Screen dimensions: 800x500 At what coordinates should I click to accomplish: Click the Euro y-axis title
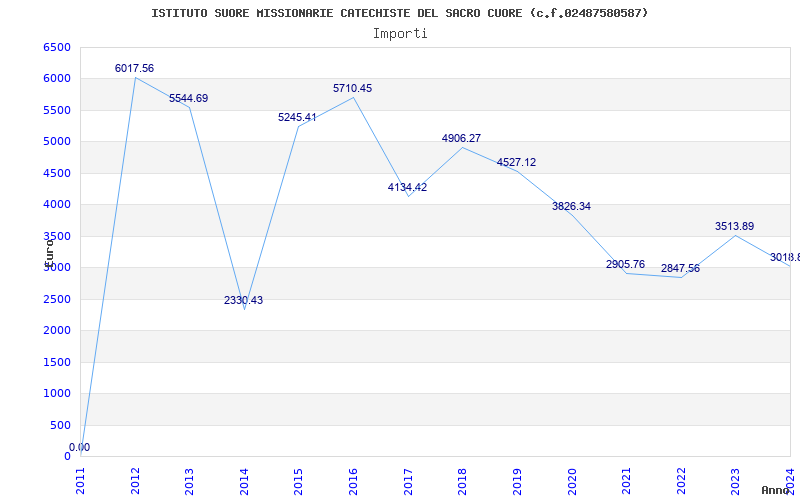[x=49, y=253]
